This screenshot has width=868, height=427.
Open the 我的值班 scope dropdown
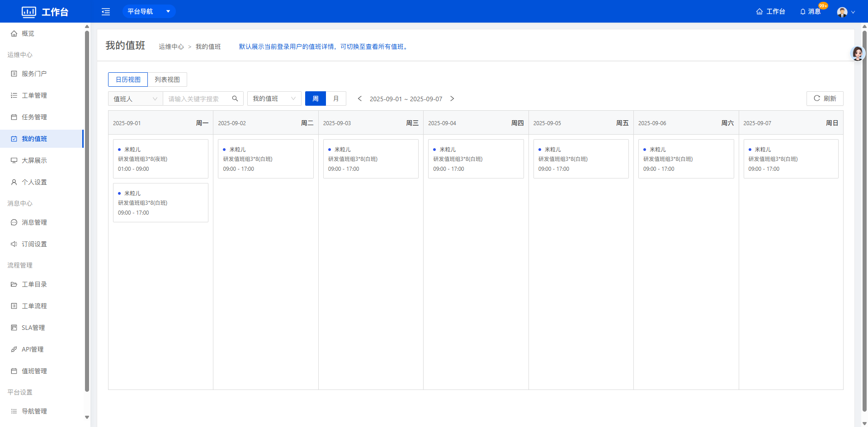pyautogui.click(x=274, y=99)
